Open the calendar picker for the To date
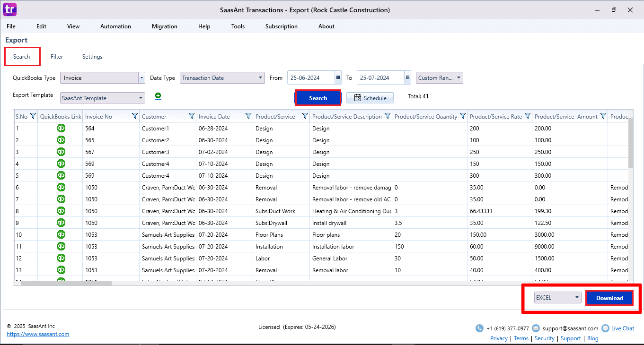 [406, 78]
